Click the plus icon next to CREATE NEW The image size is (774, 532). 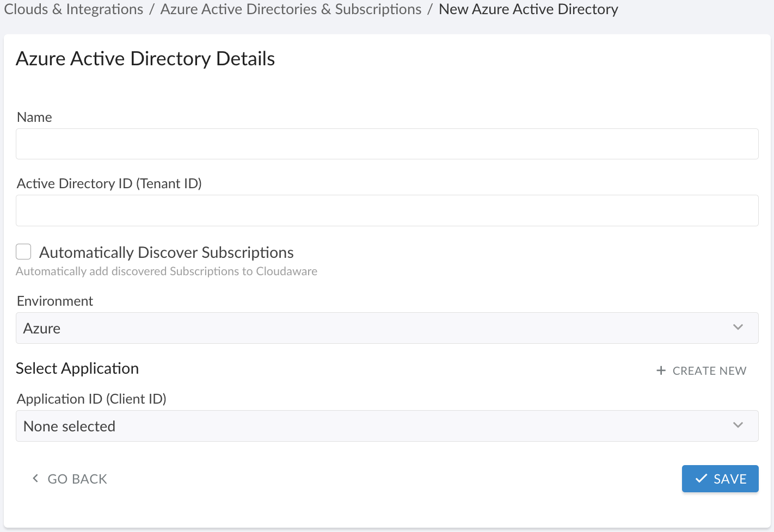[660, 370]
